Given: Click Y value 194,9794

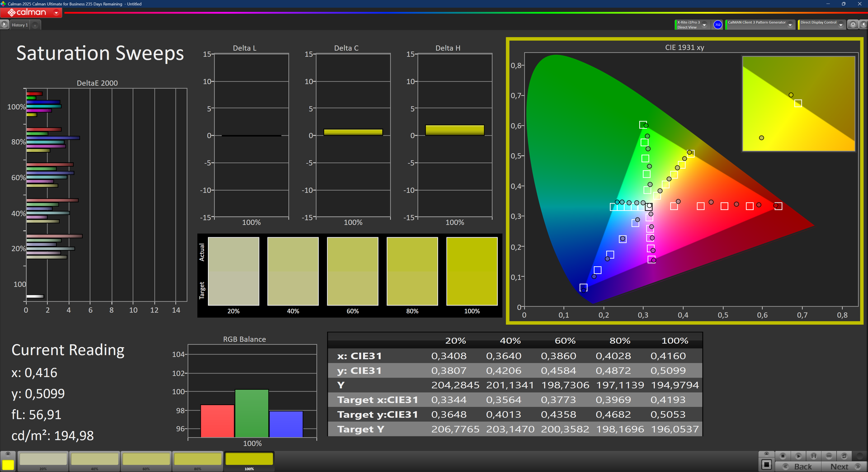Looking at the screenshot, I should pyautogui.click(x=675, y=385).
